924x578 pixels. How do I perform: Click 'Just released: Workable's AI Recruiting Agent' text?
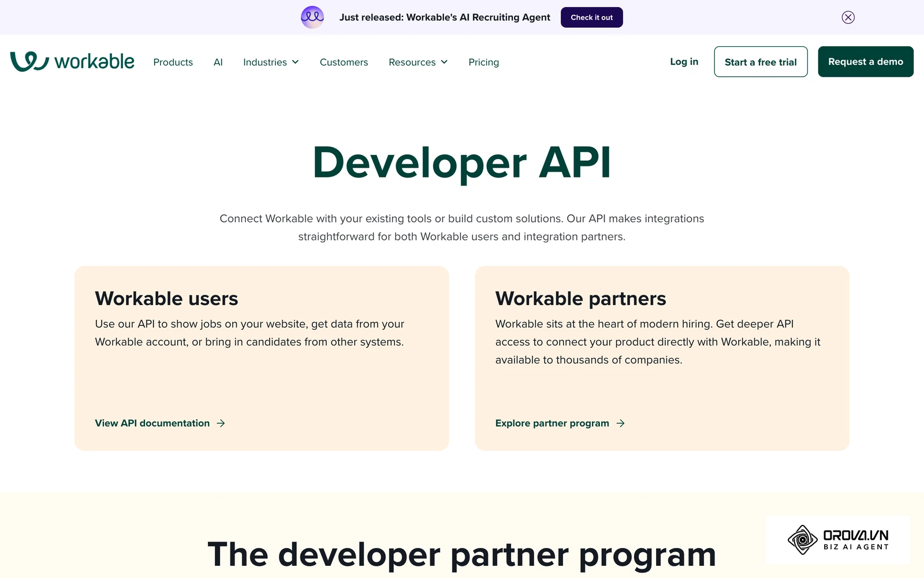[445, 17]
